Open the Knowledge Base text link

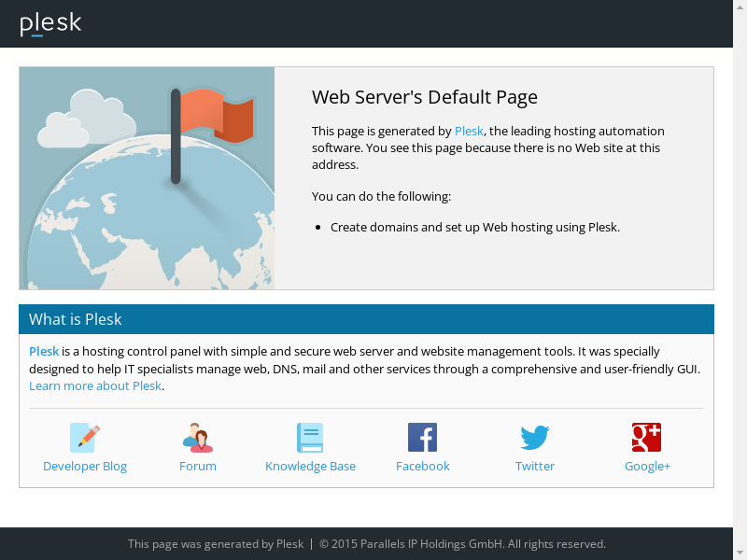(310, 466)
